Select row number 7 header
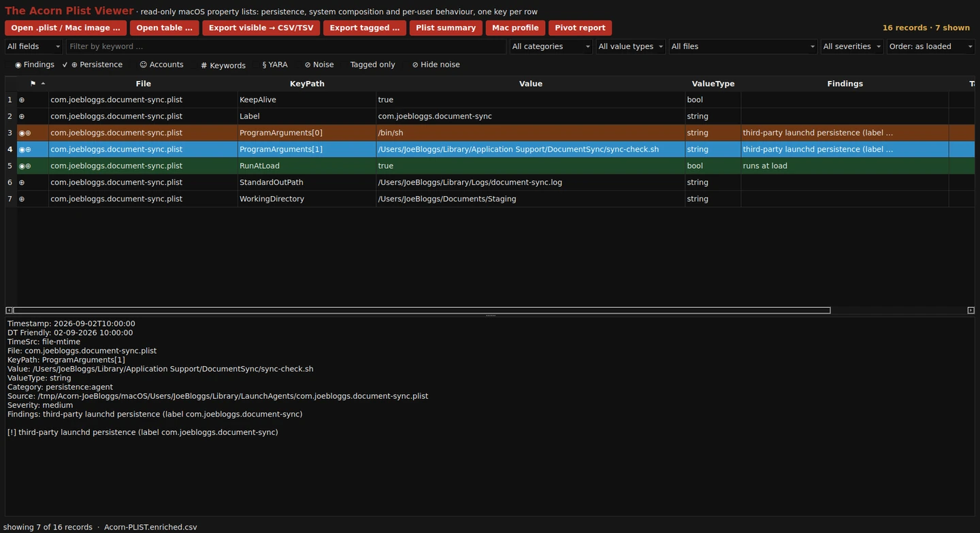 [10, 199]
